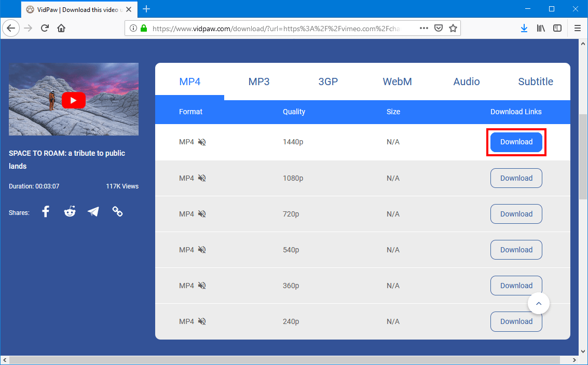Share video via Telegram
Viewport: 588px width, 365px height.
click(x=93, y=211)
